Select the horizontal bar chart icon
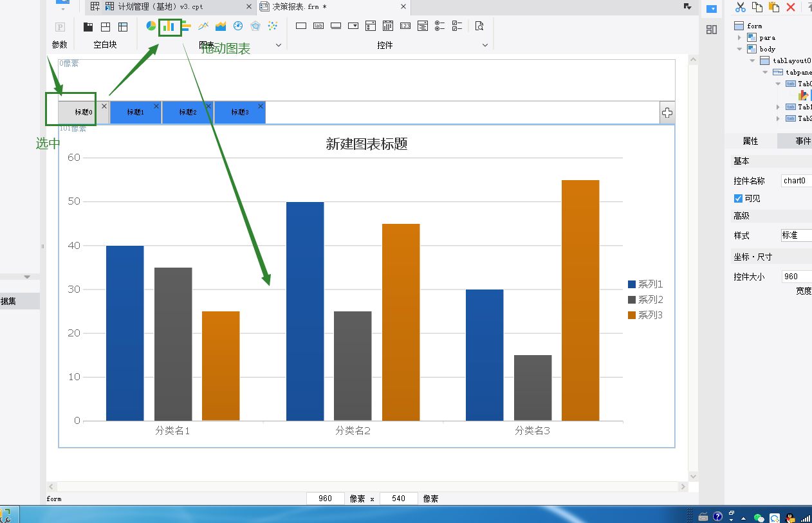Screen dimensions: 812x523 186,26
